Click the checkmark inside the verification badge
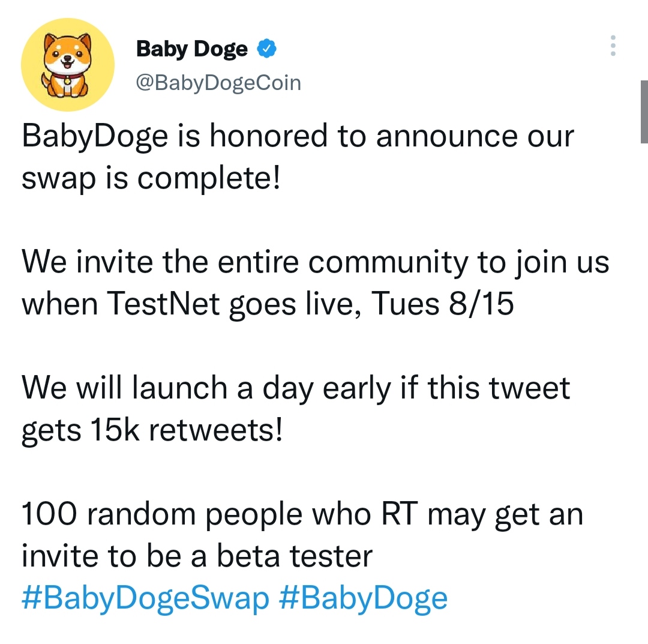The image size is (648, 644). [x=266, y=48]
